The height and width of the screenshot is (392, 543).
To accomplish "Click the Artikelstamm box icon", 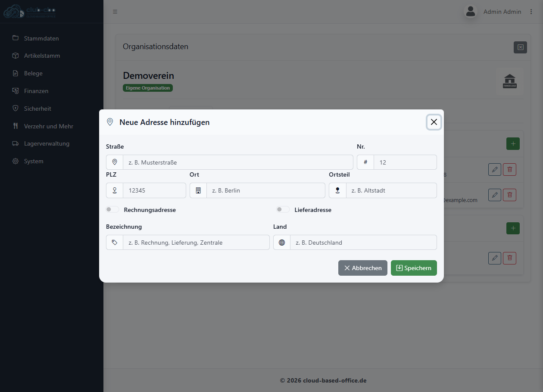I will pos(16,56).
